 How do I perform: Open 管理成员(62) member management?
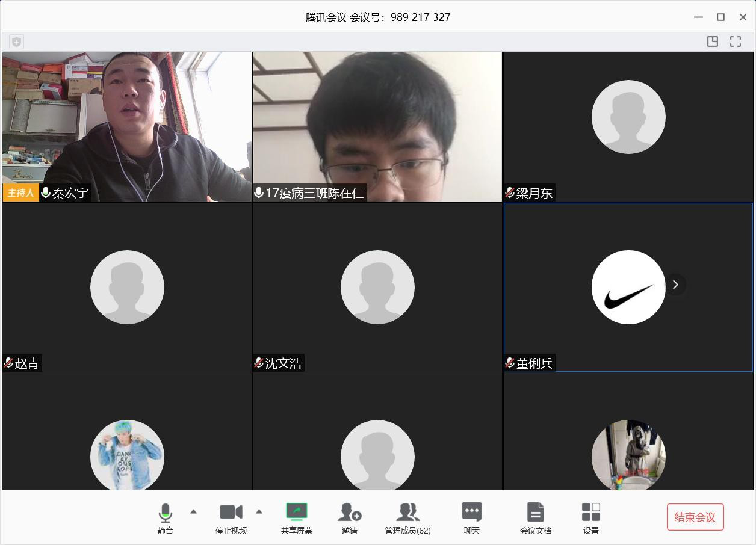pyautogui.click(x=408, y=519)
